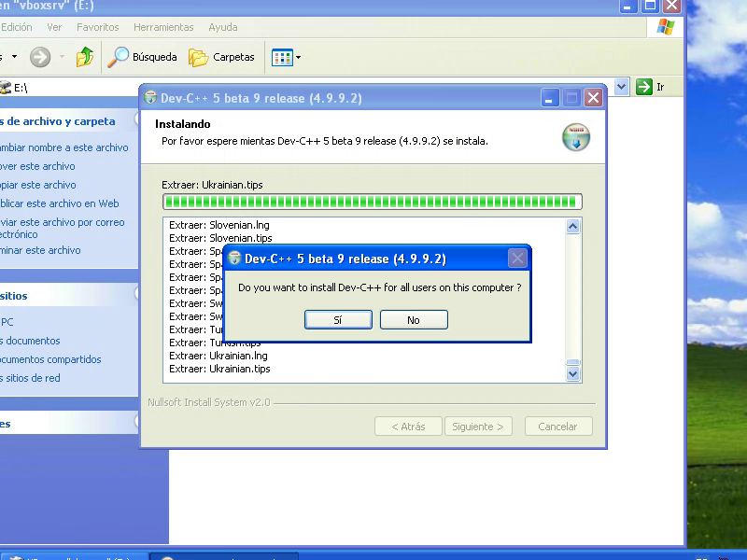Open the Forward history dropdown arrow
Screen dimensions: 747x560
(62, 57)
